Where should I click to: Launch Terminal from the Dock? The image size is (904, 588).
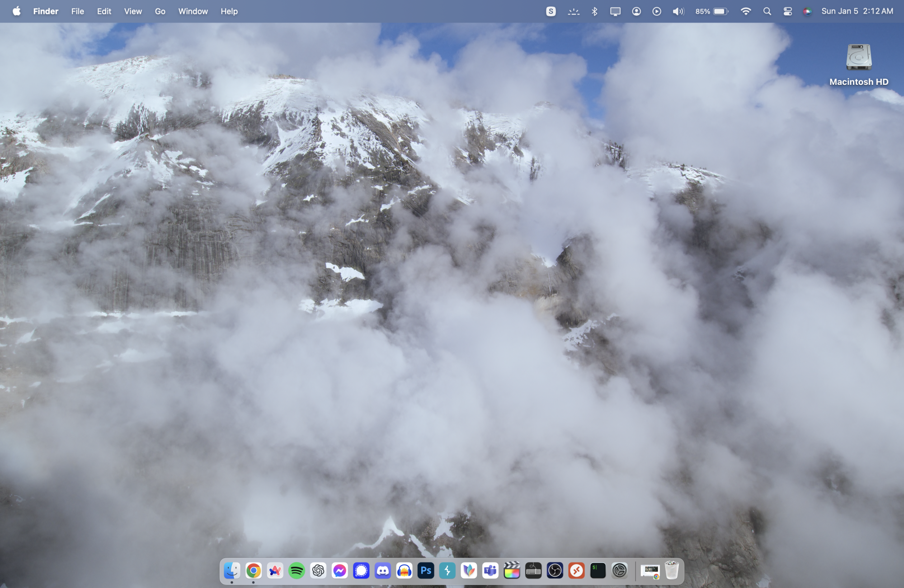[x=598, y=571]
